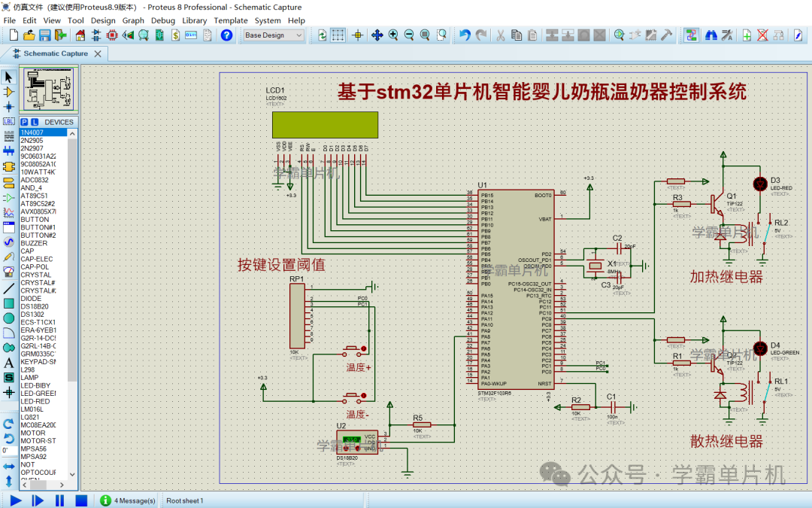This screenshot has width=812, height=508.
Task: Click the Pause simulation button
Action: click(59, 500)
